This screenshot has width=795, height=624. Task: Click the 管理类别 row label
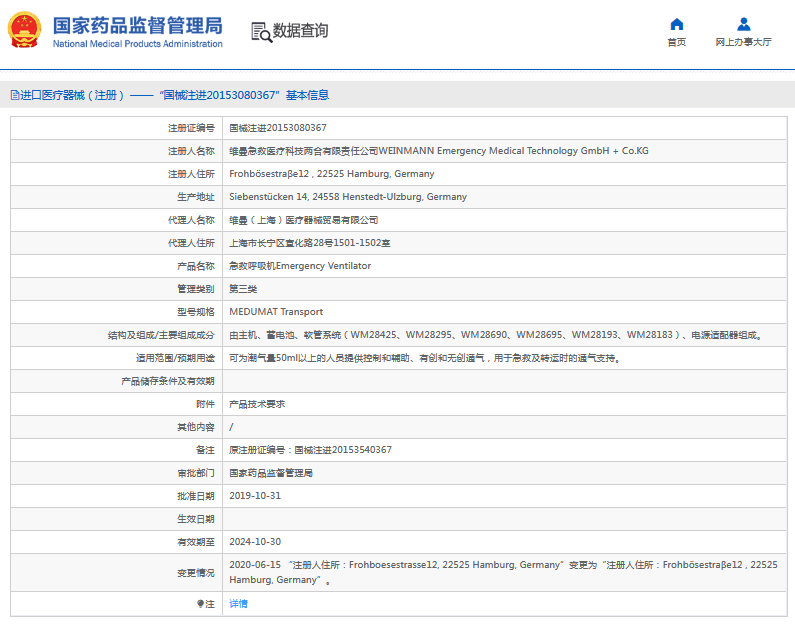(196, 289)
